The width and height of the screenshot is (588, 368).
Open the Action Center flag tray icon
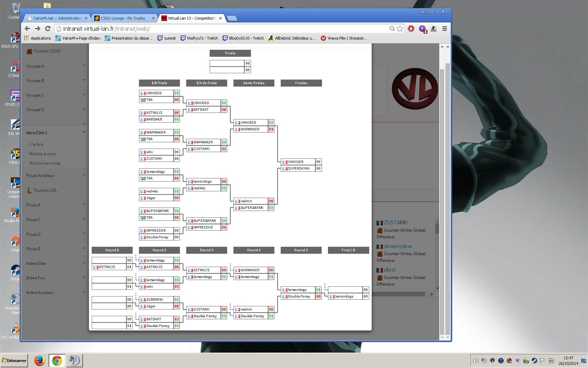[x=543, y=361]
